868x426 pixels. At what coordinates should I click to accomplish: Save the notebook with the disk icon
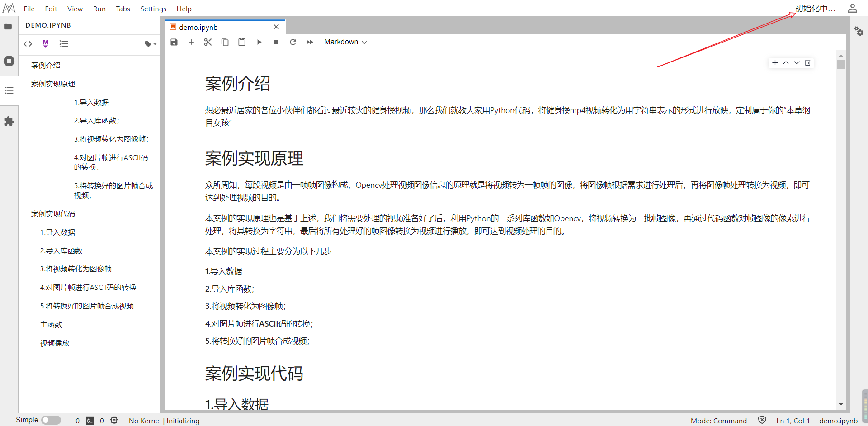(174, 42)
